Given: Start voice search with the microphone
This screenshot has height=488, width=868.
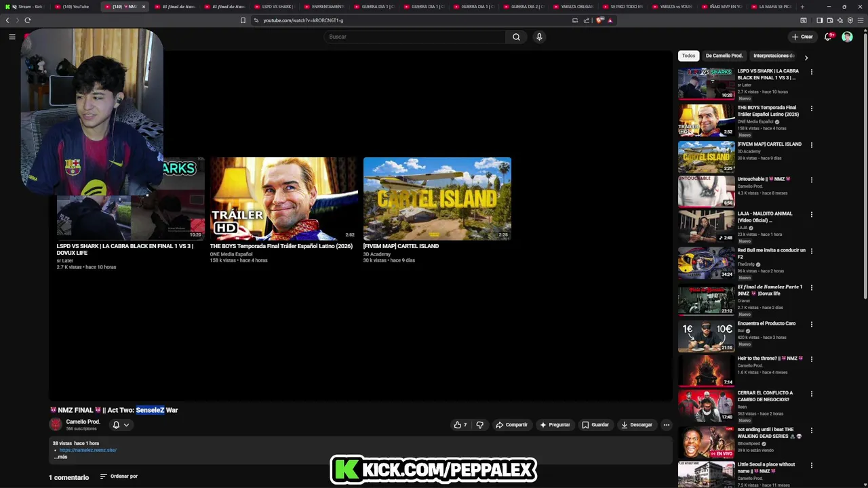Looking at the screenshot, I should point(539,37).
